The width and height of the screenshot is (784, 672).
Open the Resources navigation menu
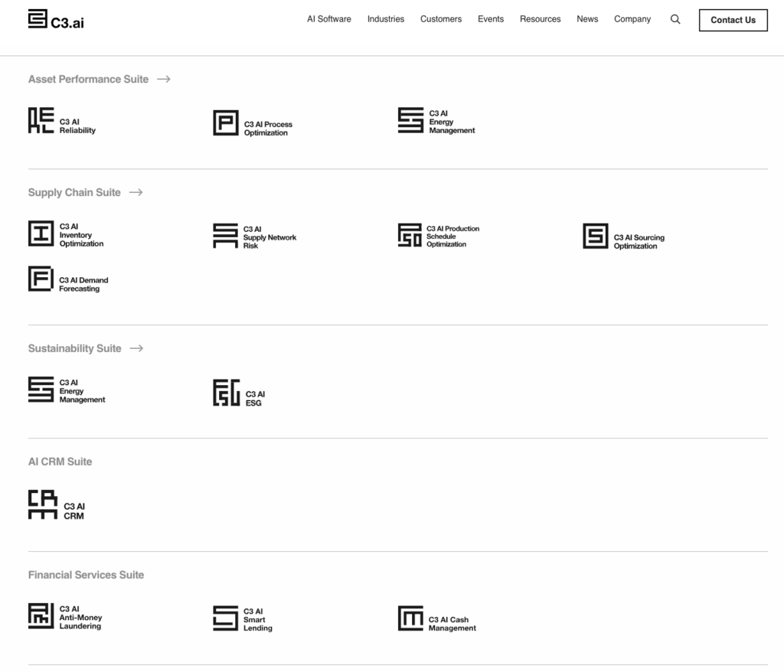coord(540,19)
